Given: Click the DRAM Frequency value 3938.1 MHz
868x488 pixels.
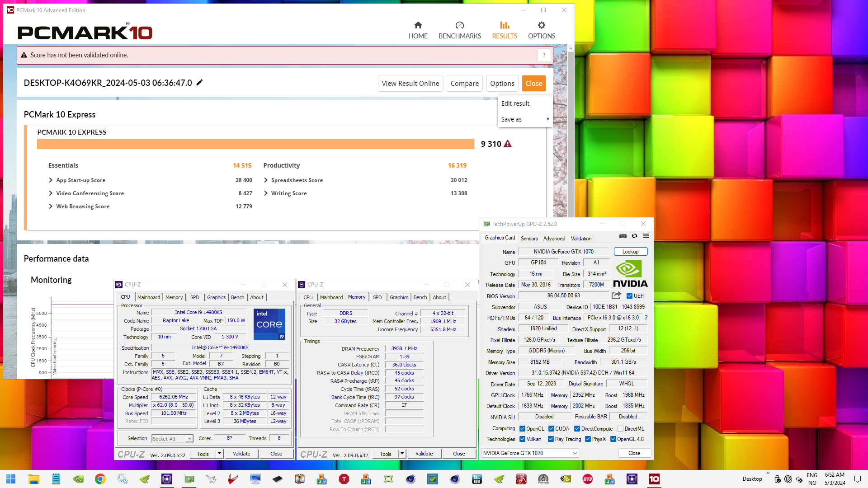Looking at the screenshot, I should pyautogui.click(x=404, y=348).
